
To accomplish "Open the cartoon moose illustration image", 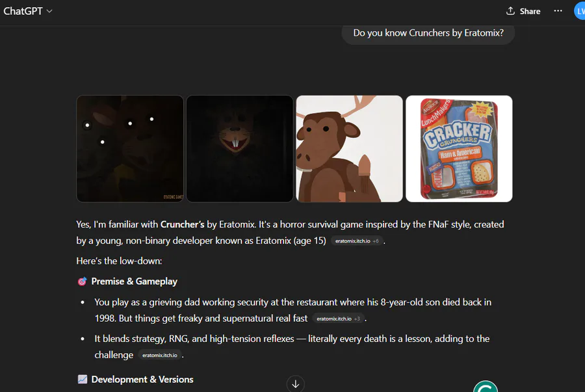I will coord(349,149).
